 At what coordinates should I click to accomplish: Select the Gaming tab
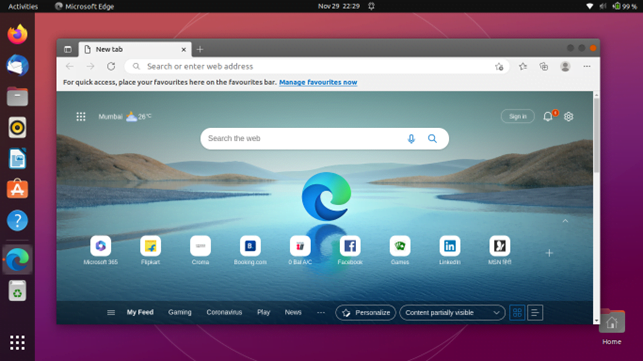180,312
